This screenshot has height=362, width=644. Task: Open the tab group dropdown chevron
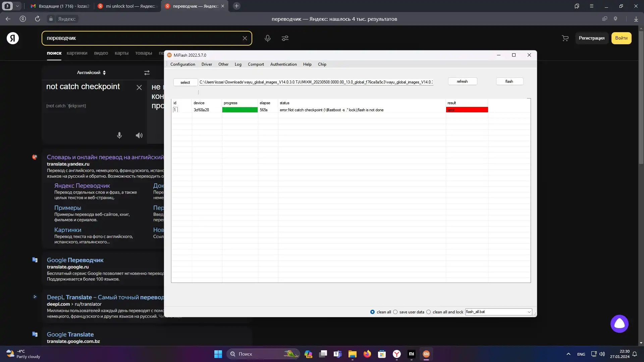17,6
